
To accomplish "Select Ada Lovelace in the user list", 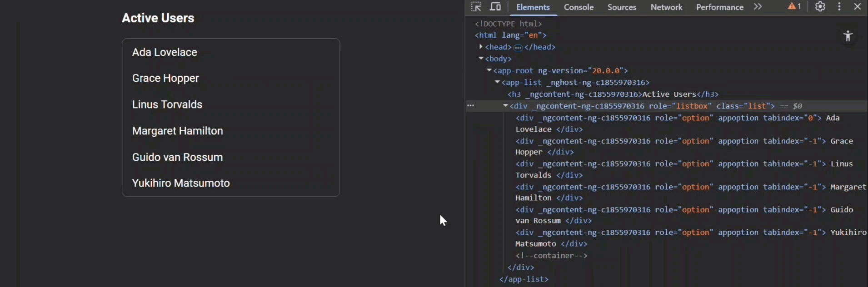I will pos(231,52).
